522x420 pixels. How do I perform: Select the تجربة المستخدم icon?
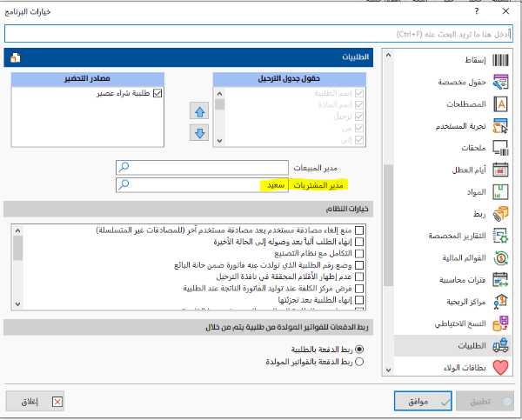click(500, 126)
